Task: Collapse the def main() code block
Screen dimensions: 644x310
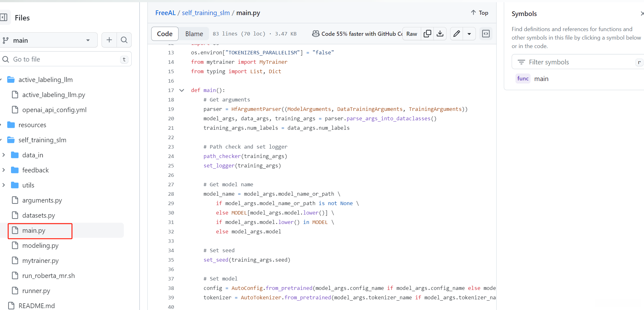Action: pyautogui.click(x=182, y=90)
